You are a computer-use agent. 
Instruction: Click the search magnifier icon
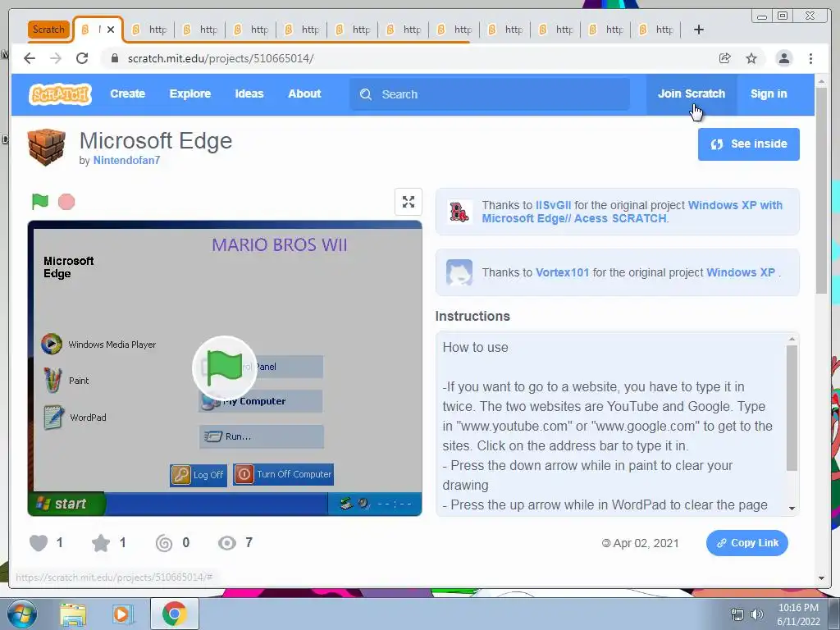366,94
